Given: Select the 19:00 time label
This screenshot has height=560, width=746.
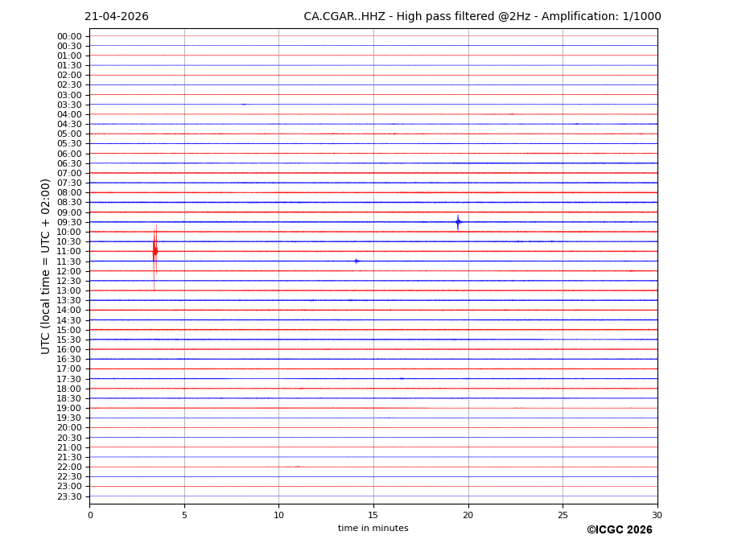Looking at the screenshot, I should tap(69, 408).
